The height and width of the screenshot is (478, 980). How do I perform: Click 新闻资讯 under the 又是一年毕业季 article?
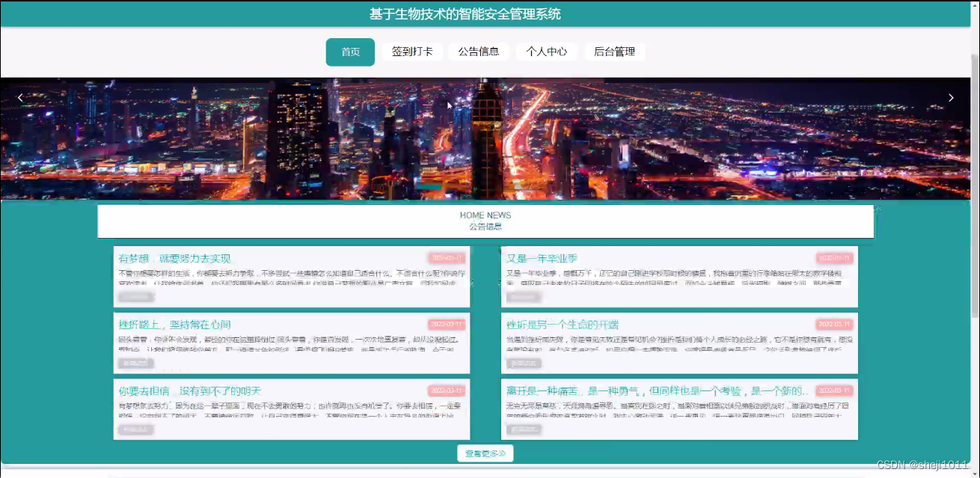coord(524,296)
